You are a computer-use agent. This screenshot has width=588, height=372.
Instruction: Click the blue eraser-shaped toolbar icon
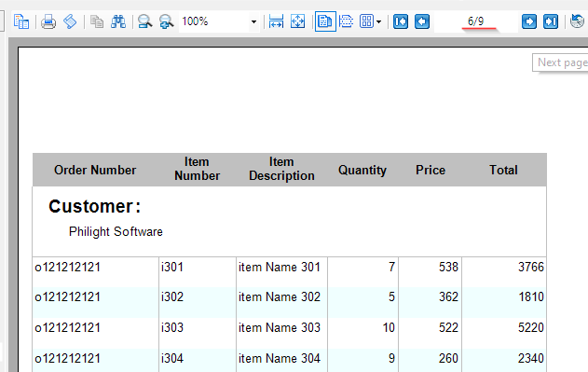point(70,21)
